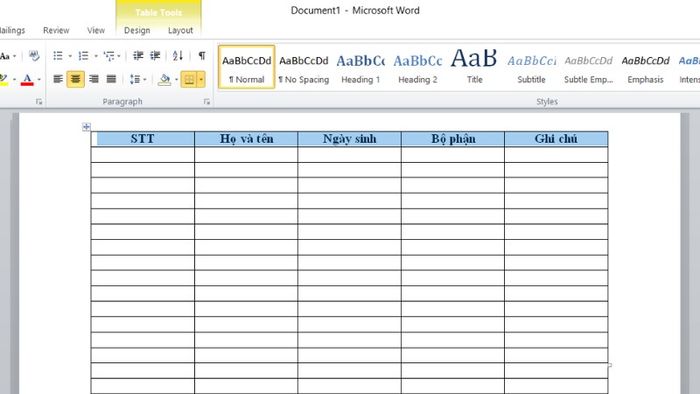Click the Họ và tên header cell
Viewport: 700px width, 394px height.
[246, 139]
